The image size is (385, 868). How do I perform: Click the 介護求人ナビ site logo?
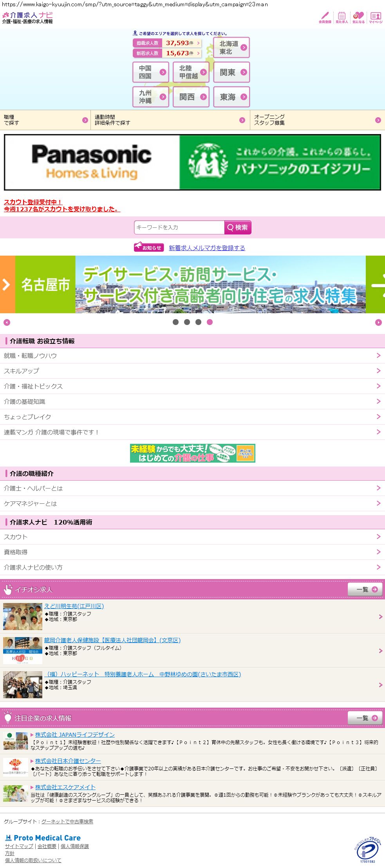(27, 18)
